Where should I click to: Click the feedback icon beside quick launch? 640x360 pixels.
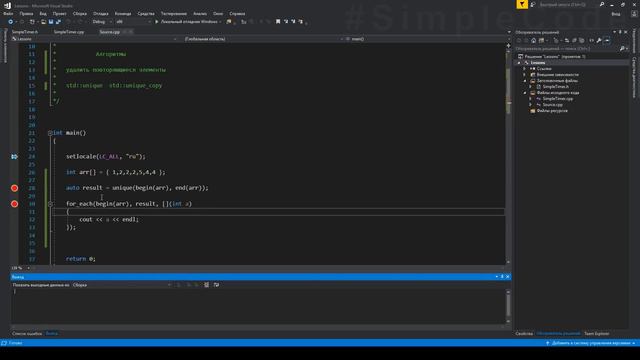click(533, 4)
